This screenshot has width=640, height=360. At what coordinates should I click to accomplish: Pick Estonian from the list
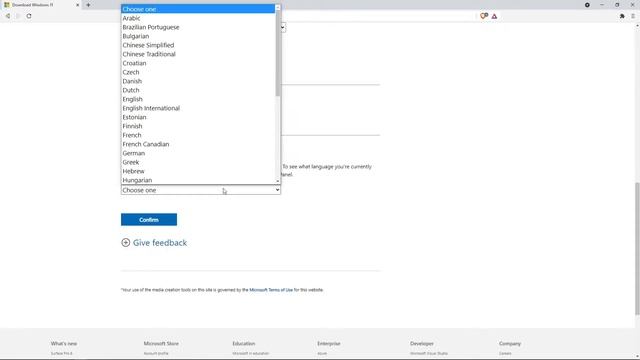(198, 117)
